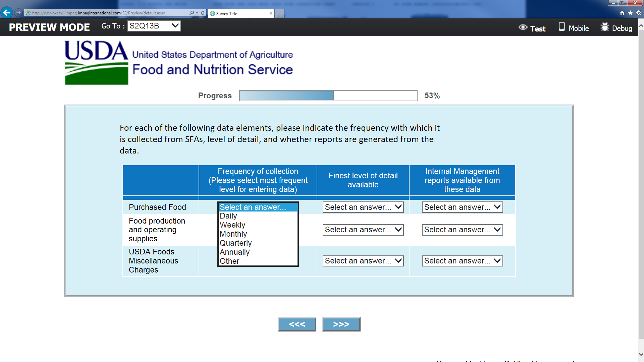Viewport: 644px width, 362px height.
Task: Open browser home icon
Action: coord(622,13)
